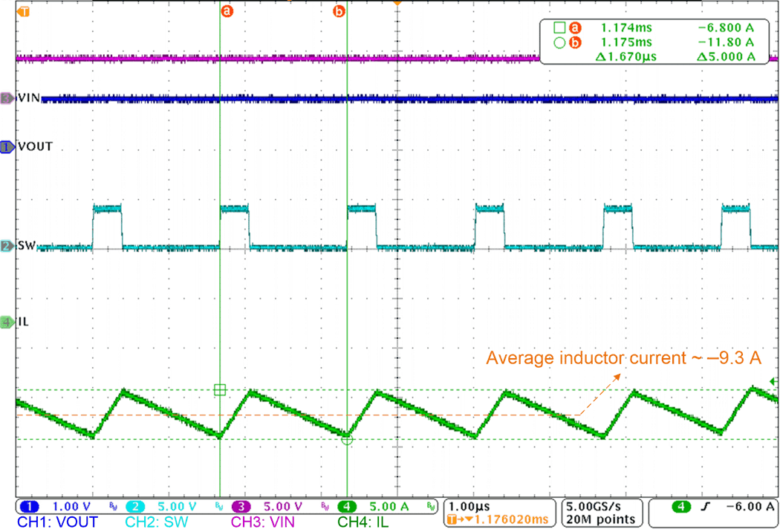Click the VIN channel arrow marker
The image size is (780, 532).
(6, 97)
